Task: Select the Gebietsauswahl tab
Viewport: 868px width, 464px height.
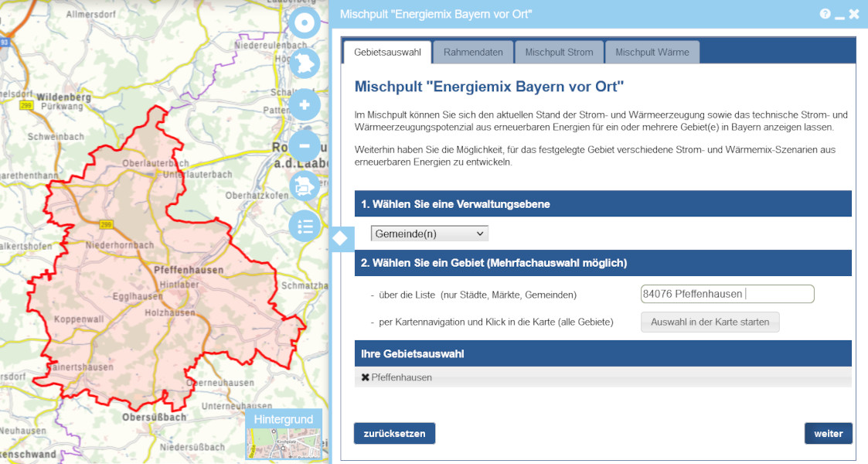Action: tap(387, 53)
